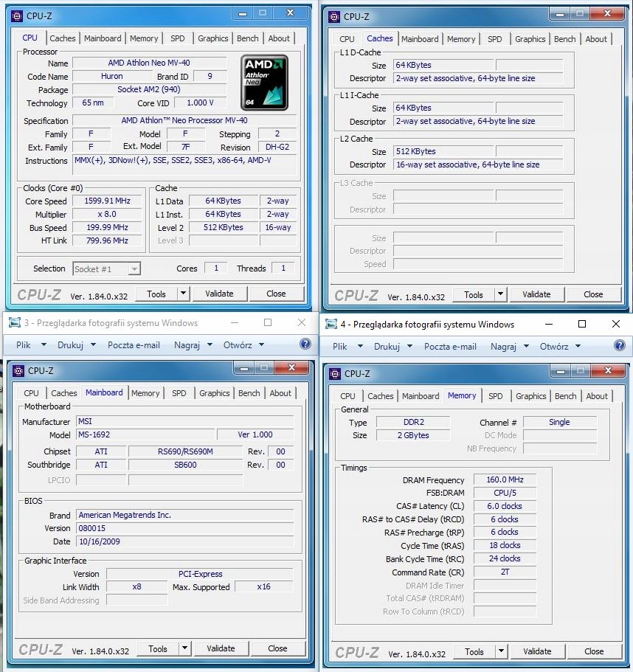Click CPU-Z app icon in top-left window title

[x=17, y=16]
